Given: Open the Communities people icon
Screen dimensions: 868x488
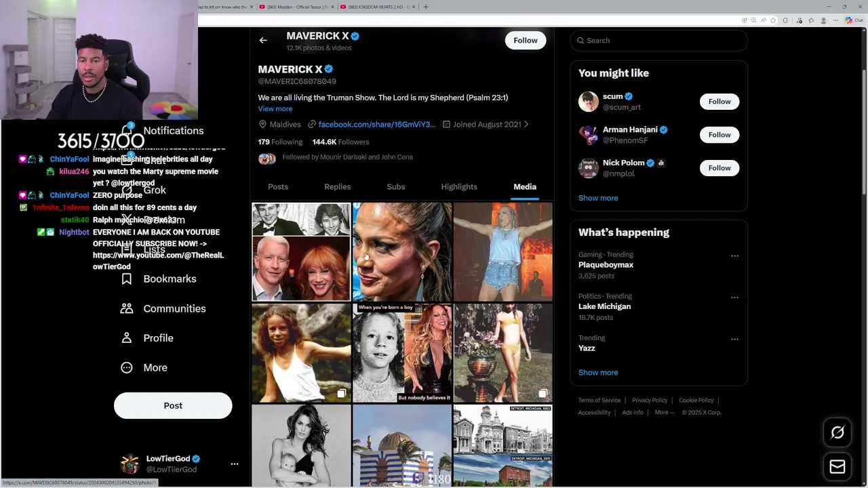Looking at the screenshot, I should (x=127, y=308).
